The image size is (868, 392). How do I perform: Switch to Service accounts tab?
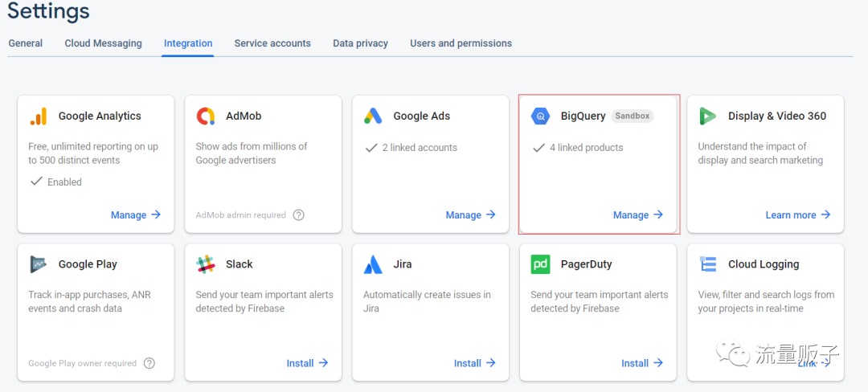272,43
